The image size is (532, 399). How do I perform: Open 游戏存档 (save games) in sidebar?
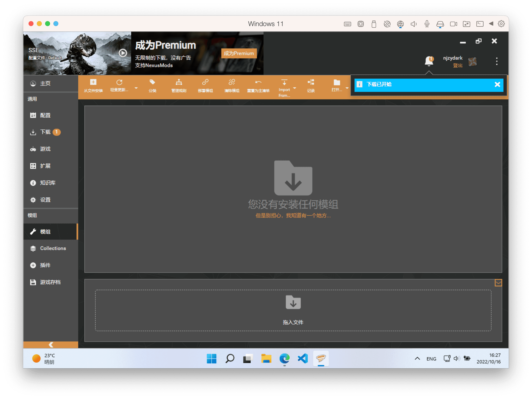[51, 282]
